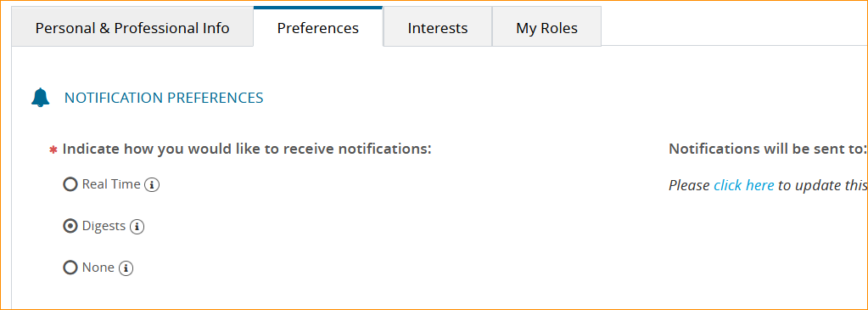Select the Digests radio circle

(x=70, y=226)
